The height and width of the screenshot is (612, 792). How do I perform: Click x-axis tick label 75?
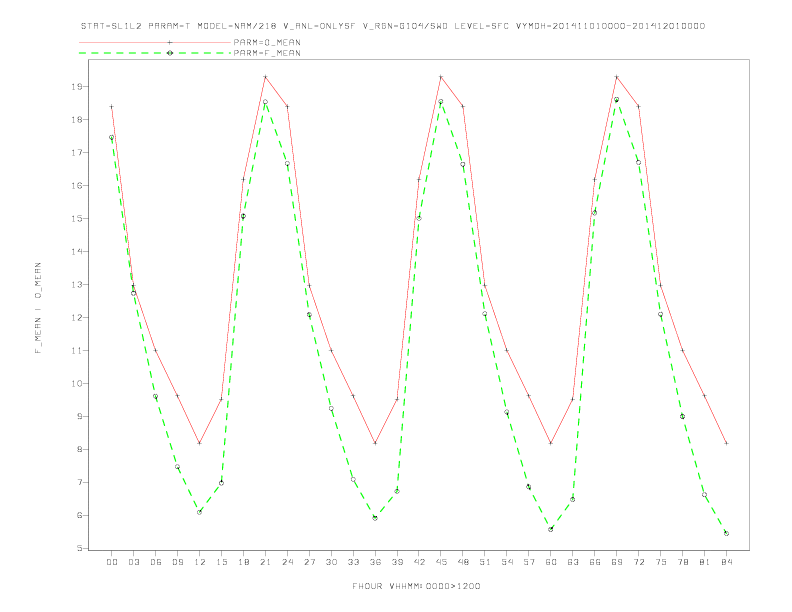click(x=661, y=562)
